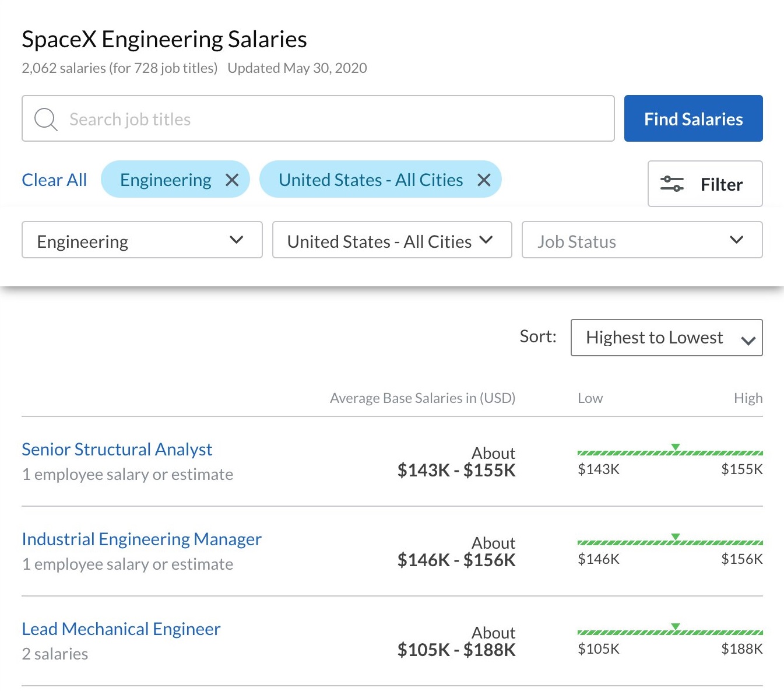Image resolution: width=784 pixels, height=691 pixels.
Task: Click the High column header
Action: pos(748,398)
